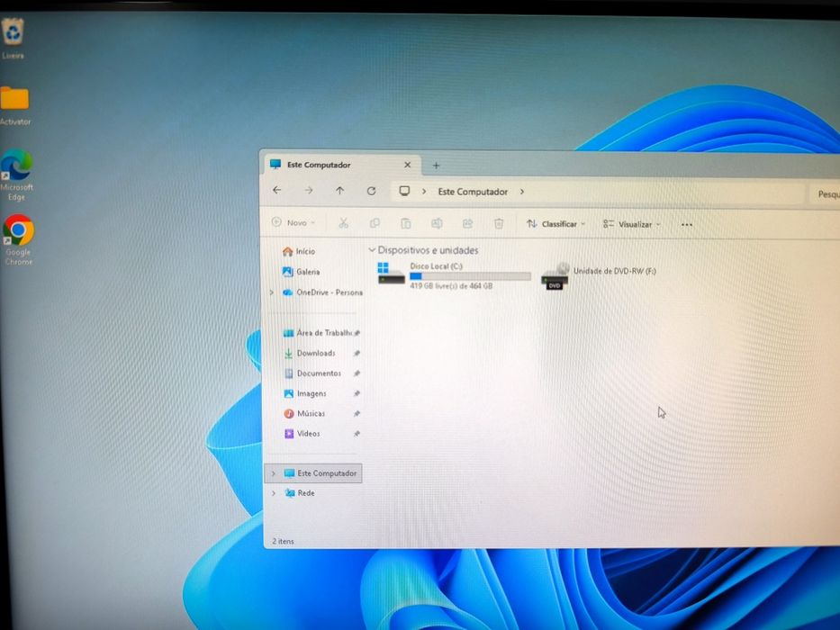The width and height of the screenshot is (840, 630).
Task: Open the Disco Local (C:) drive icon
Action: 391,274
